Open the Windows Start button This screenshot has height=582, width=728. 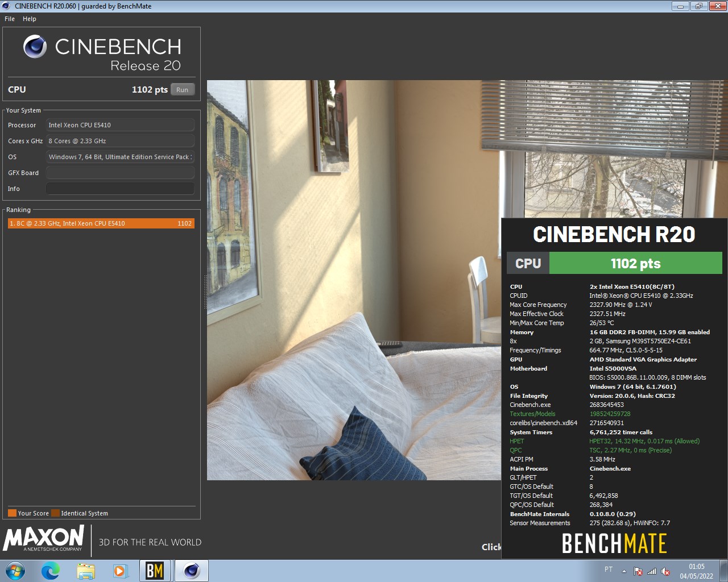tap(15, 571)
